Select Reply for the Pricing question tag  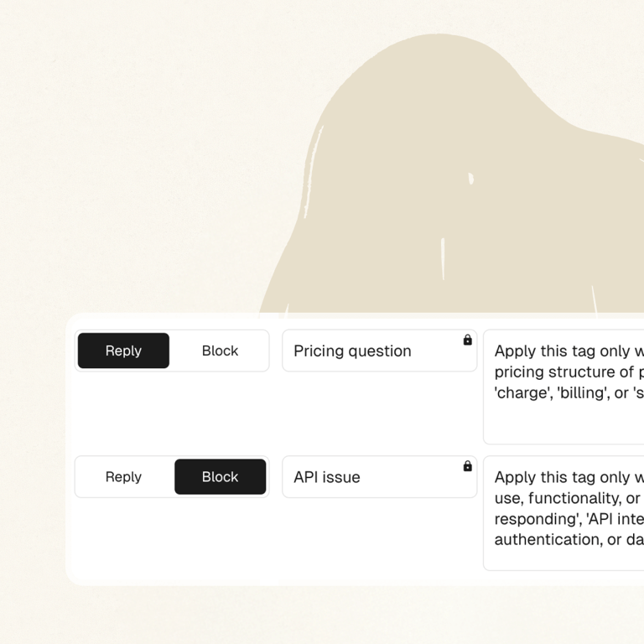point(123,351)
